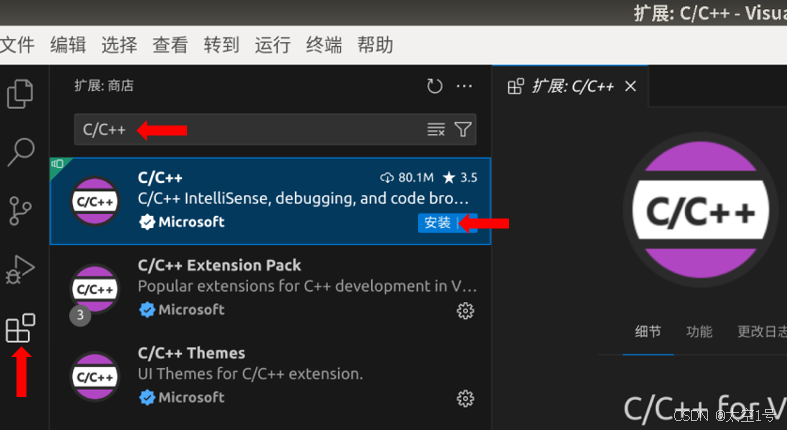
Task: Open the extensions view more actions menu
Action: tap(464, 86)
